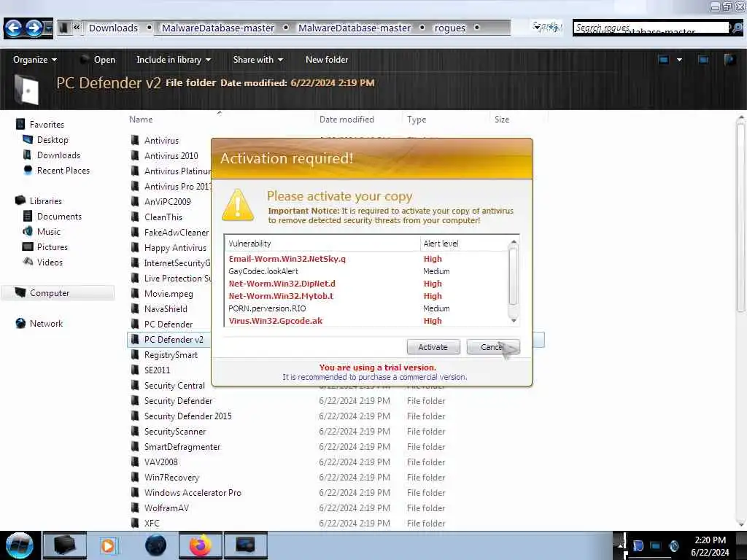Open the Organize menu
Image resolution: width=747 pixels, height=560 pixels.
[x=35, y=60]
